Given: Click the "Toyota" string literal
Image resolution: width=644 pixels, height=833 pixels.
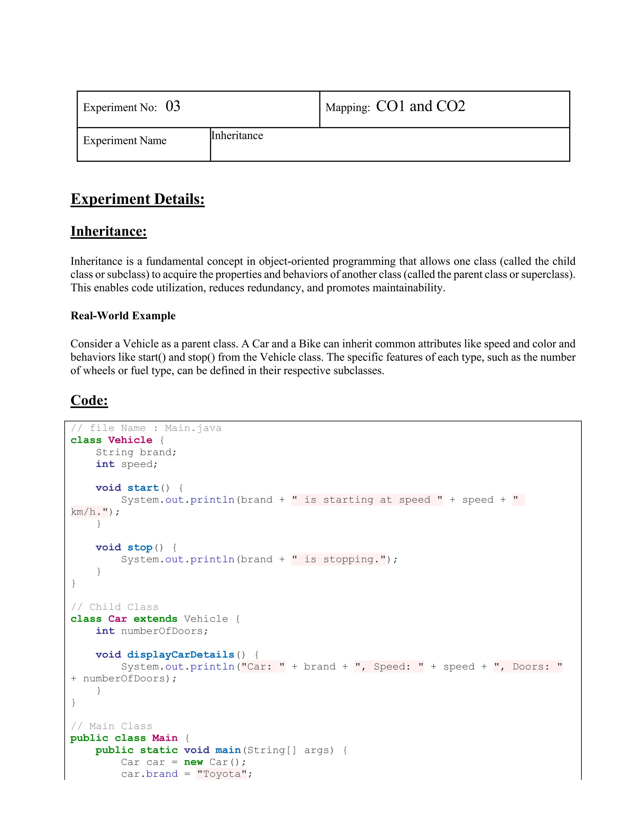Looking at the screenshot, I should (222, 774).
